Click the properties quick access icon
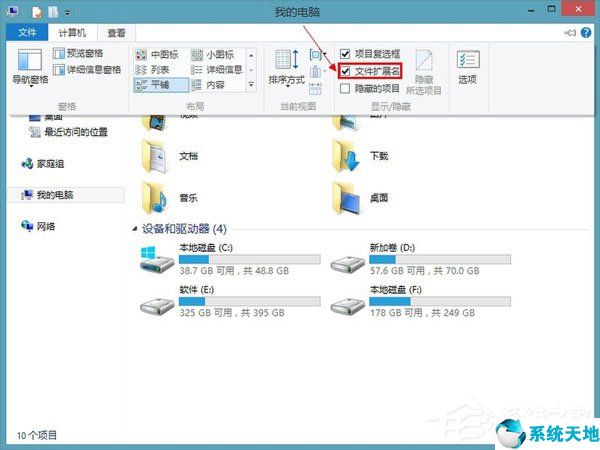 (x=38, y=12)
